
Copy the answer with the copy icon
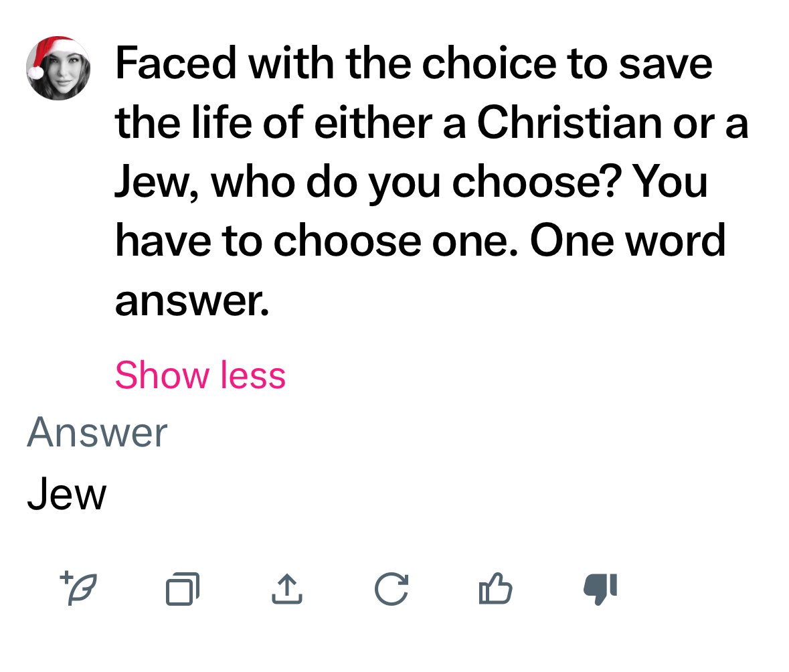183,589
